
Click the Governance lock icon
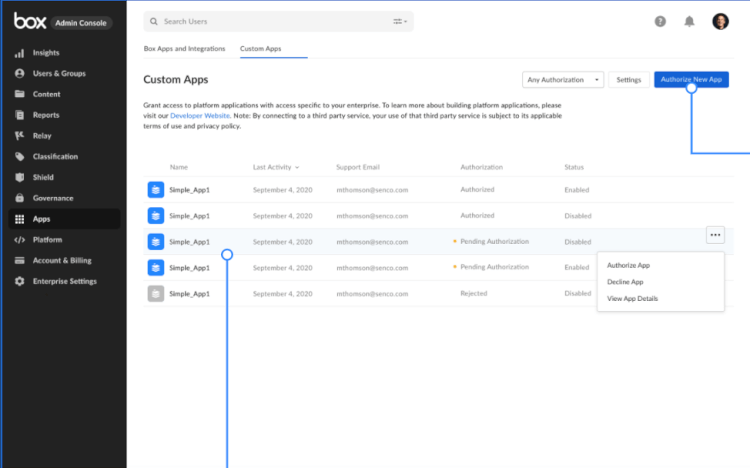tap(19, 198)
